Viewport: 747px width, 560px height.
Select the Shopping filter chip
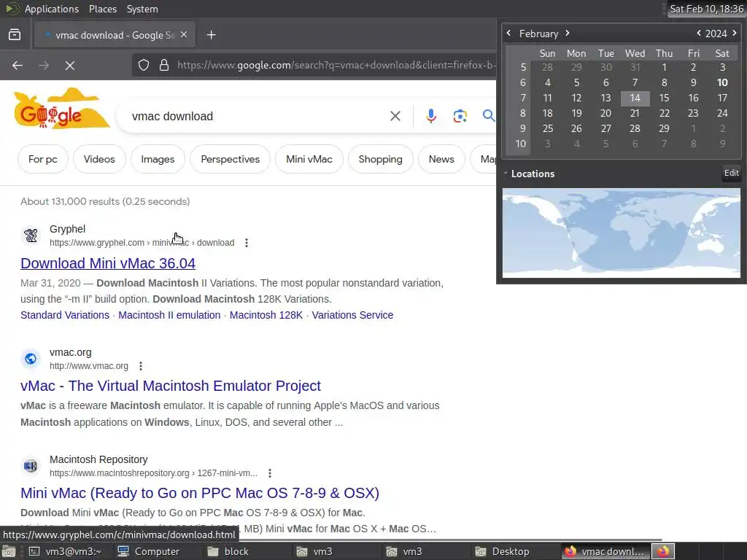[380, 159]
